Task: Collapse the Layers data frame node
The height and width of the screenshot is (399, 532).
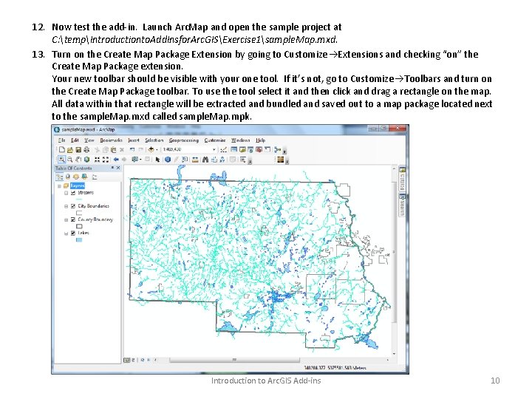Action: tap(59, 186)
